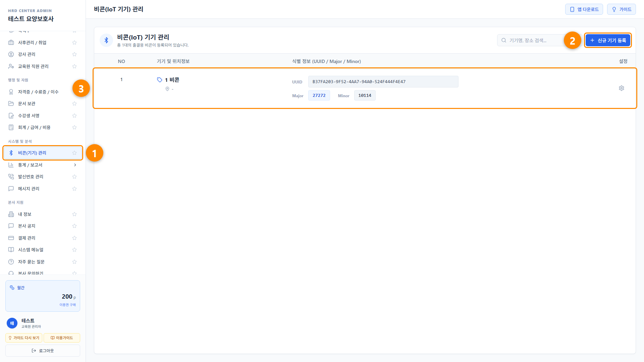The height and width of the screenshot is (362, 644).
Task: Click the UUID value B37FA203-9F52-4AA7-94A0-524F444F4E47
Action: point(383,81)
